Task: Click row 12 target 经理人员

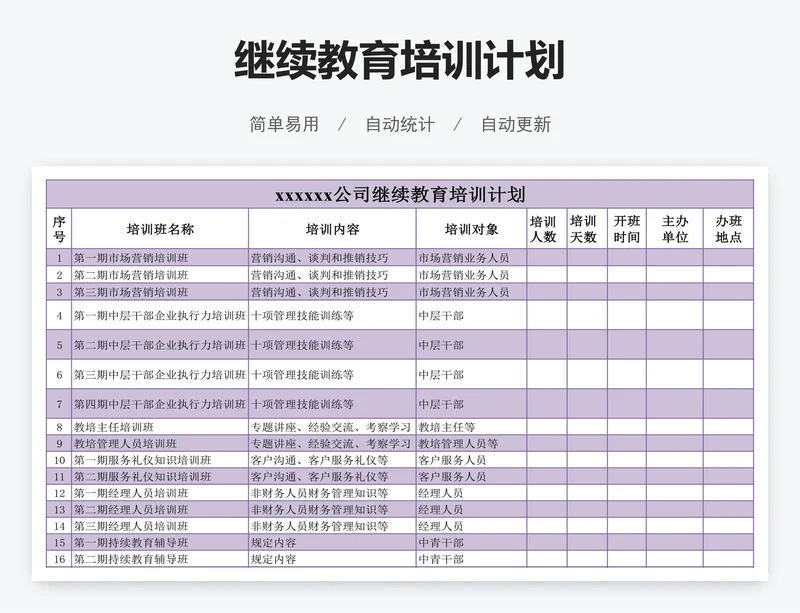Action: point(471,493)
